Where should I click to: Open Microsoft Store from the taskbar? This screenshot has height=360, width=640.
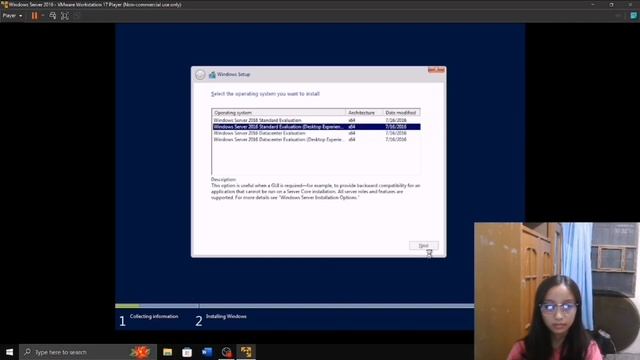point(187,352)
